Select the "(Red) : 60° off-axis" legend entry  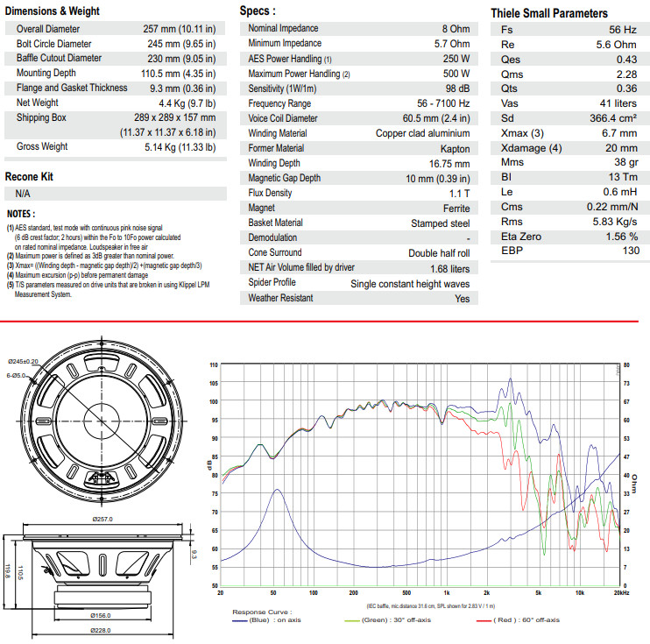pyautogui.click(x=519, y=620)
